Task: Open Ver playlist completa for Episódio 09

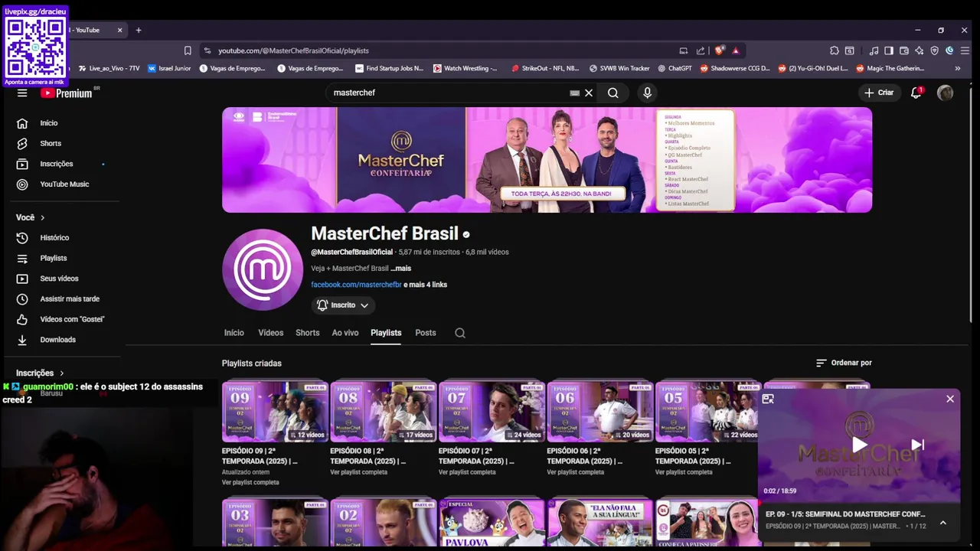Action: 250,482
